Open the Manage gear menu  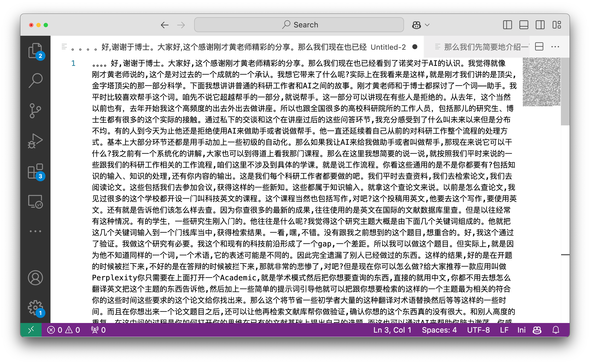(35, 308)
